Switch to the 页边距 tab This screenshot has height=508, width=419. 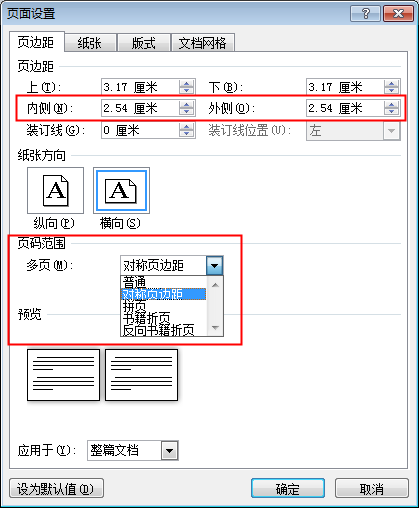click(36, 42)
